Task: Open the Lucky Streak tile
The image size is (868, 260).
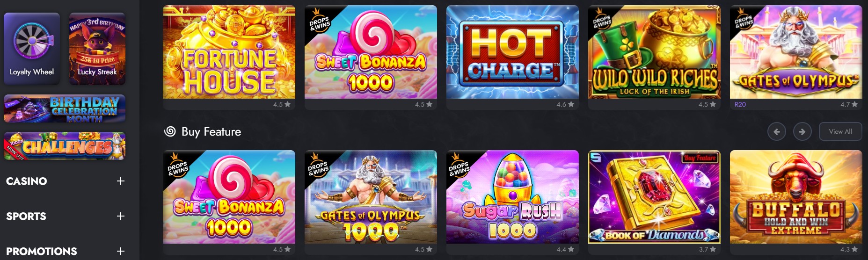Action: click(x=97, y=48)
